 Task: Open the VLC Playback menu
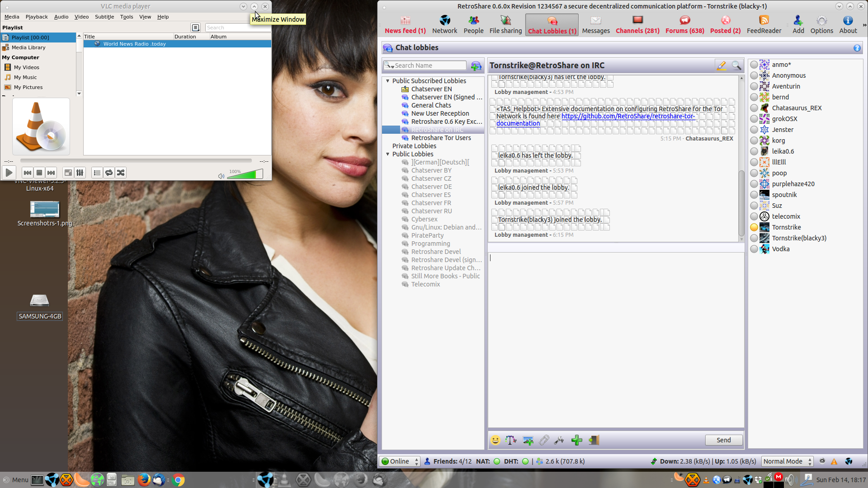pos(37,17)
